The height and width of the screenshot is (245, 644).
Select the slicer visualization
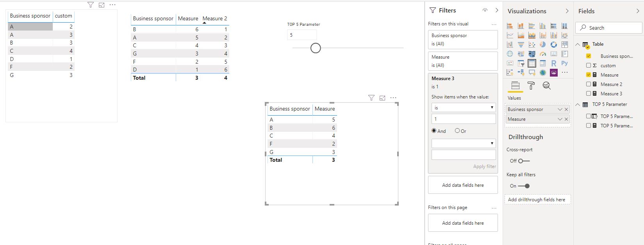pos(521,63)
